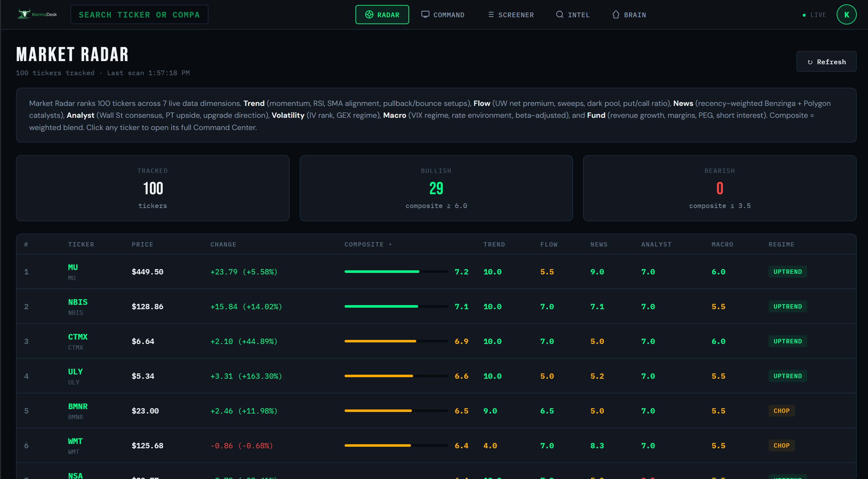Select the Radar crosshair icon in navigation
The width and height of the screenshot is (868, 479).
click(x=369, y=14)
